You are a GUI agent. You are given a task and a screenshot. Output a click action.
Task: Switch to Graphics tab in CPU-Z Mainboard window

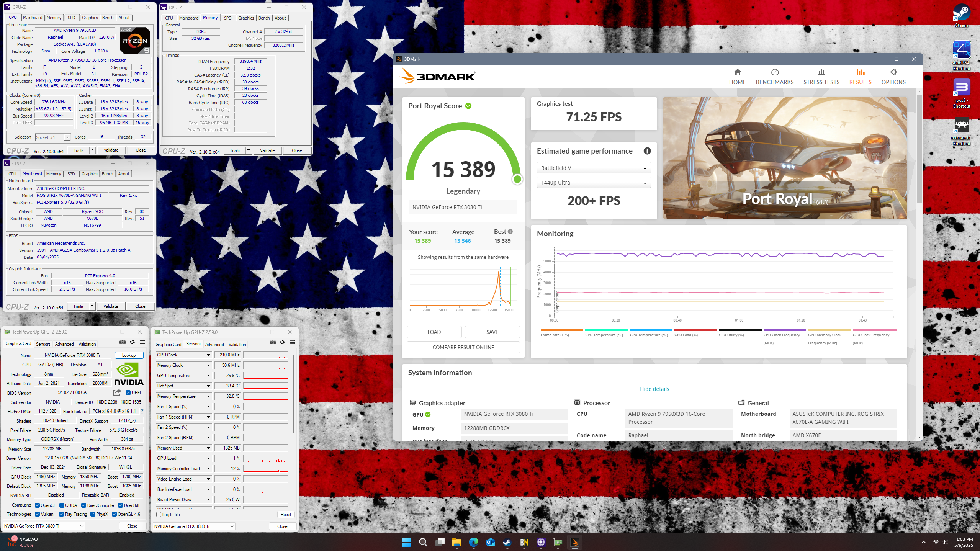pos(90,174)
